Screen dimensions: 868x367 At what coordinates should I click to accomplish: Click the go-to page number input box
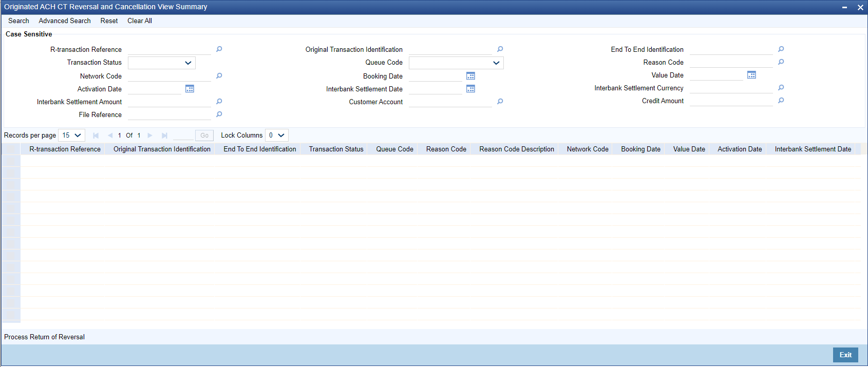click(x=183, y=136)
